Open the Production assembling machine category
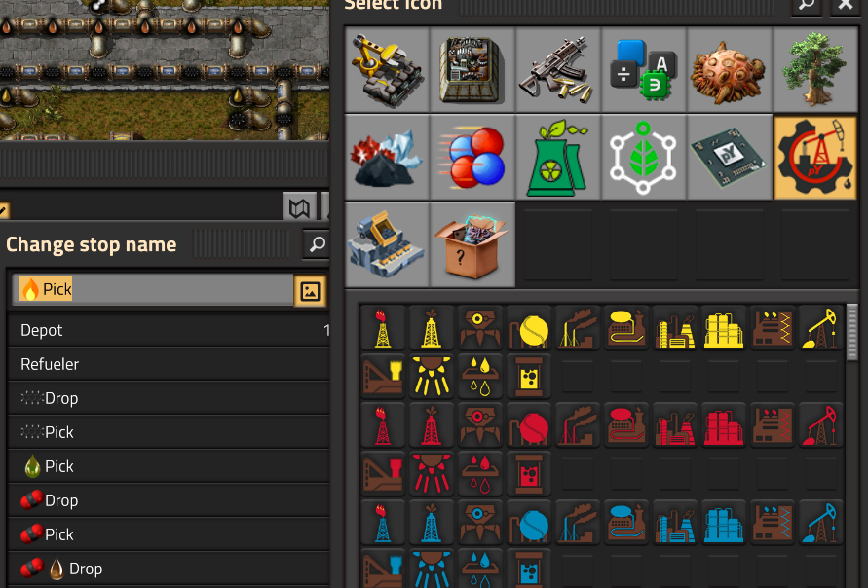 pos(472,70)
